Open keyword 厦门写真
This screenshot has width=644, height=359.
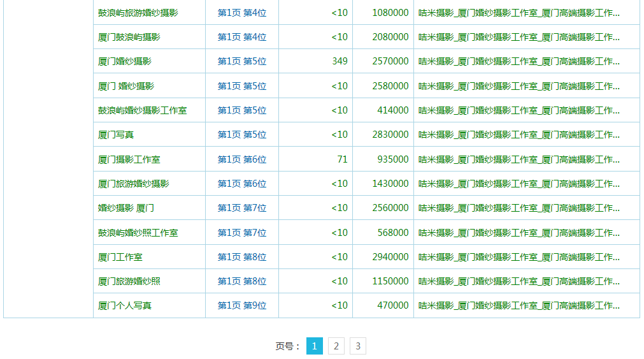point(115,135)
